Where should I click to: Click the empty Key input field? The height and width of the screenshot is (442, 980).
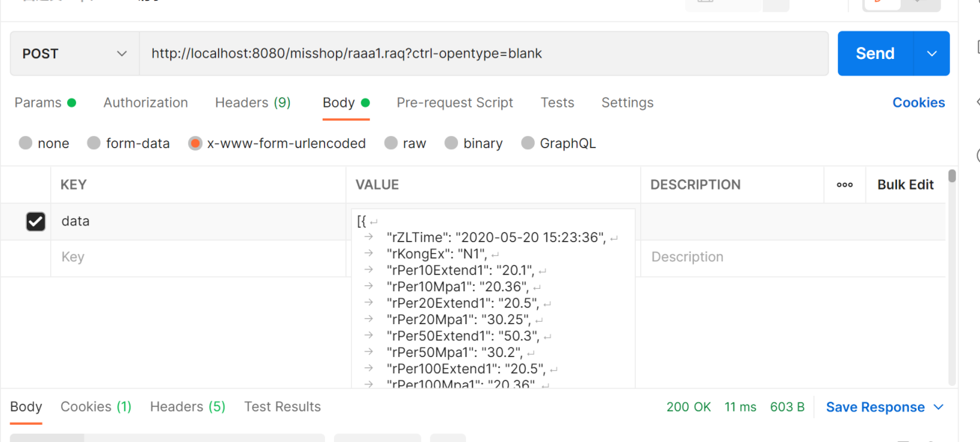[x=198, y=257]
